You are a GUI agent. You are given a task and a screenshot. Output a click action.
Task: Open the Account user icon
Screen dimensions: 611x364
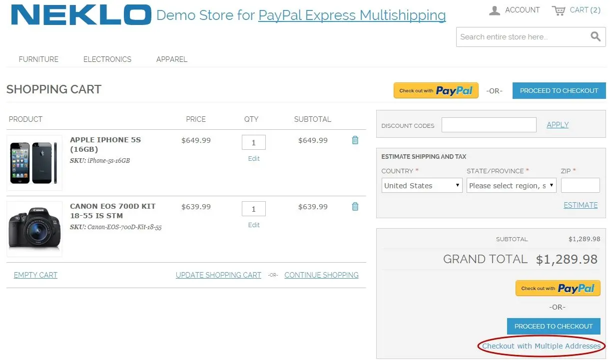point(495,10)
